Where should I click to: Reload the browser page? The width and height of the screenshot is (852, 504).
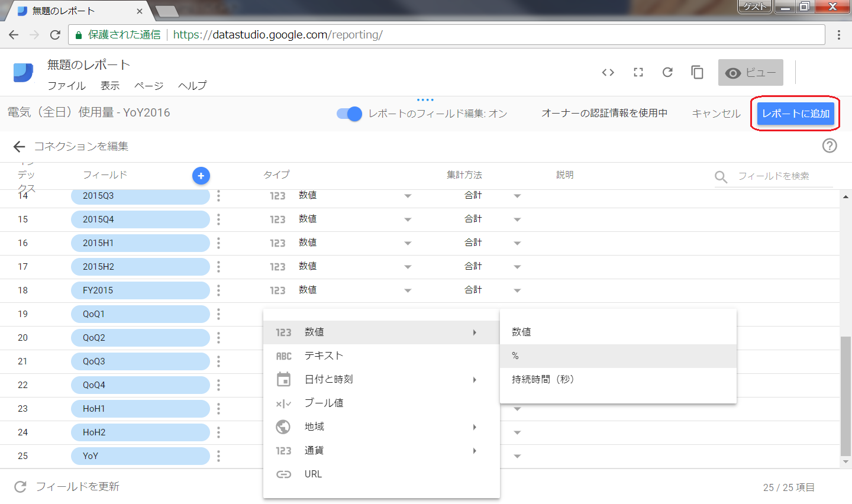pos(55,35)
